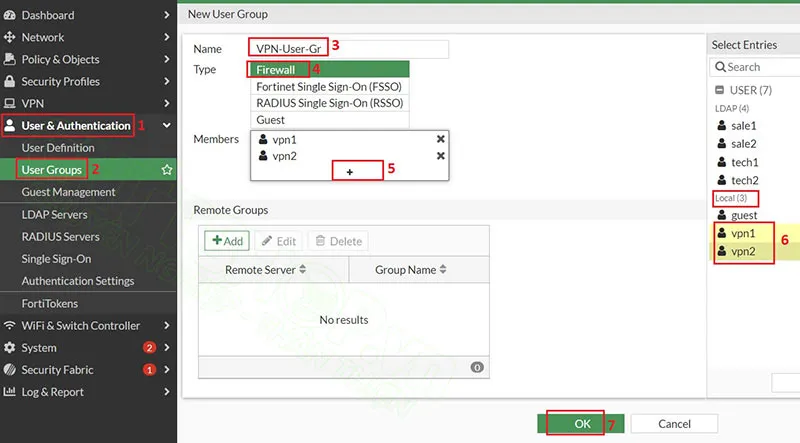The height and width of the screenshot is (443, 800).
Task: Open User Groups menu item
Action: 52,170
